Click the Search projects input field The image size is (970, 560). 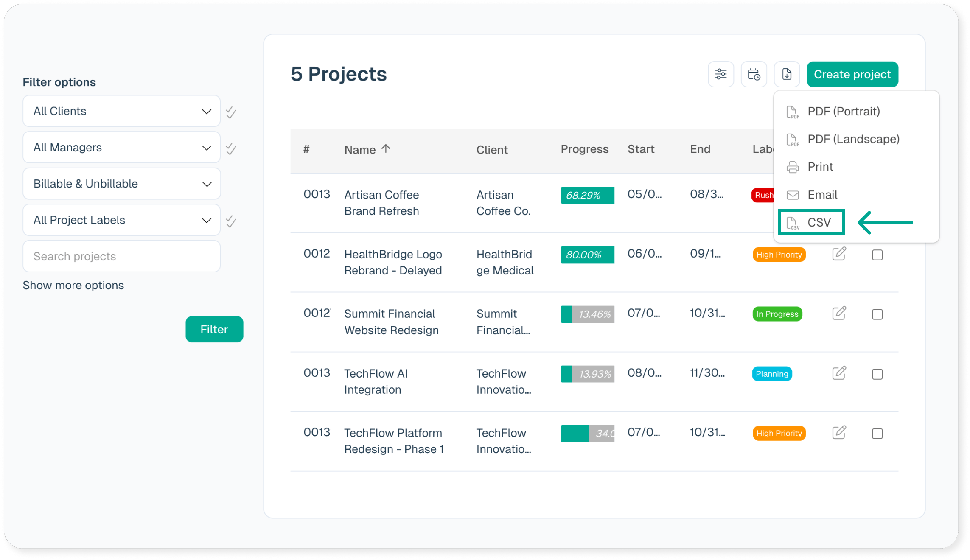click(121, 256)
